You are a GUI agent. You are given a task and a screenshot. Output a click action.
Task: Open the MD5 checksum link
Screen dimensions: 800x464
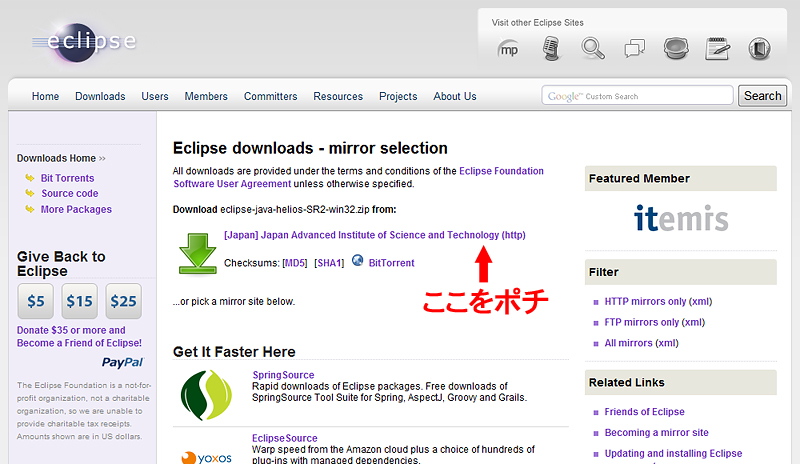[295, 263]
